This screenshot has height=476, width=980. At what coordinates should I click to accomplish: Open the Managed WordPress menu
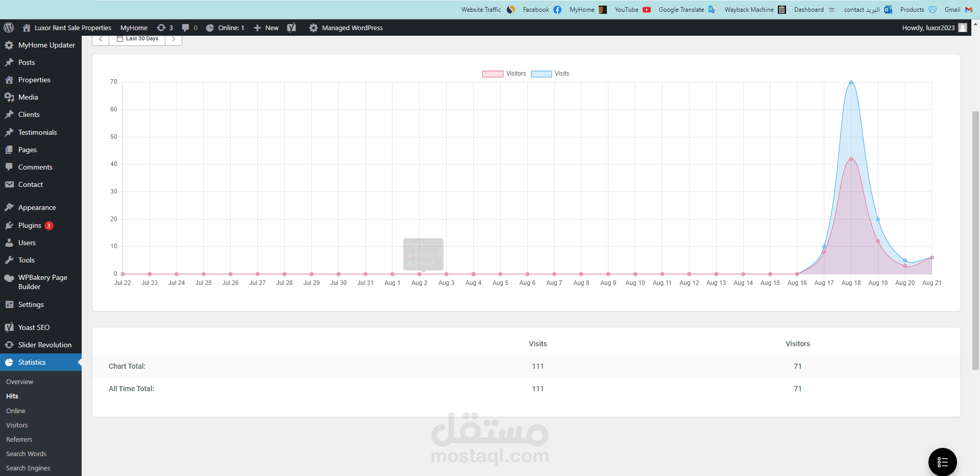click(346, 28)
